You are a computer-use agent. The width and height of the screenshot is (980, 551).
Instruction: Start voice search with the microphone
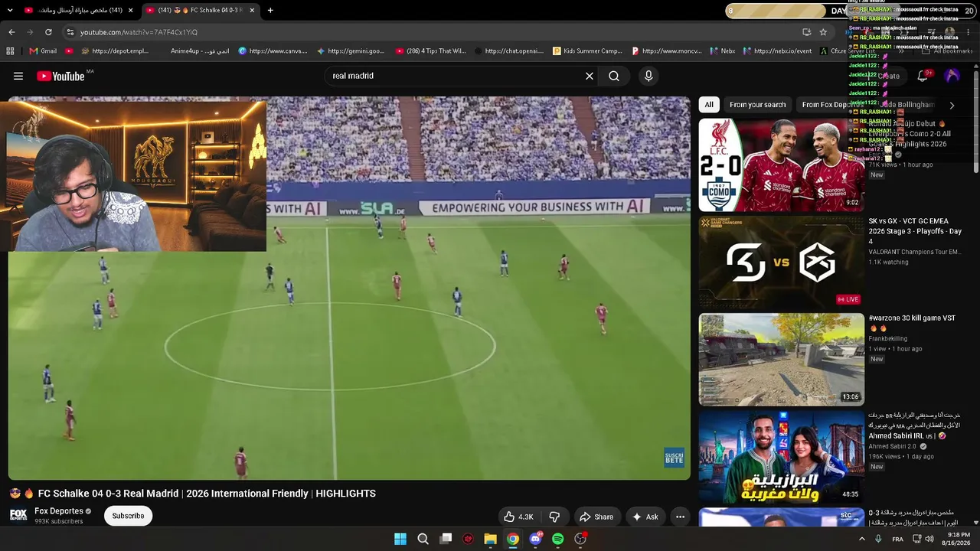[x=648, y=76]
